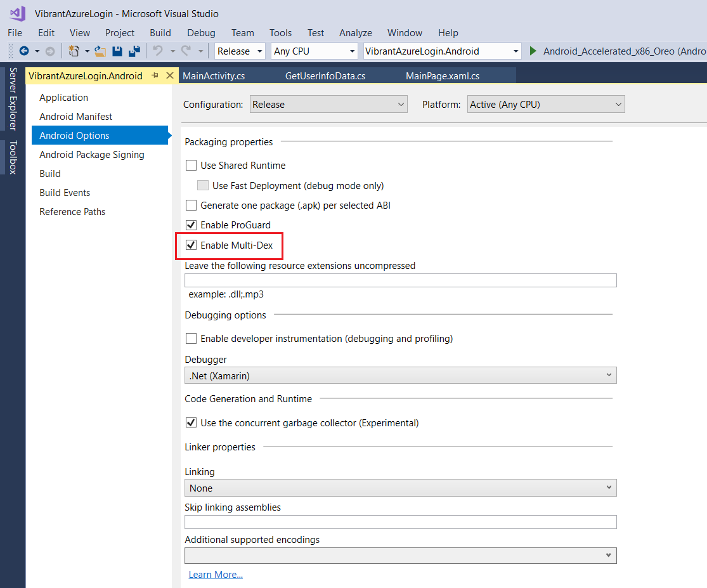Click the Skip linking assemblies text field

[400, 521]
